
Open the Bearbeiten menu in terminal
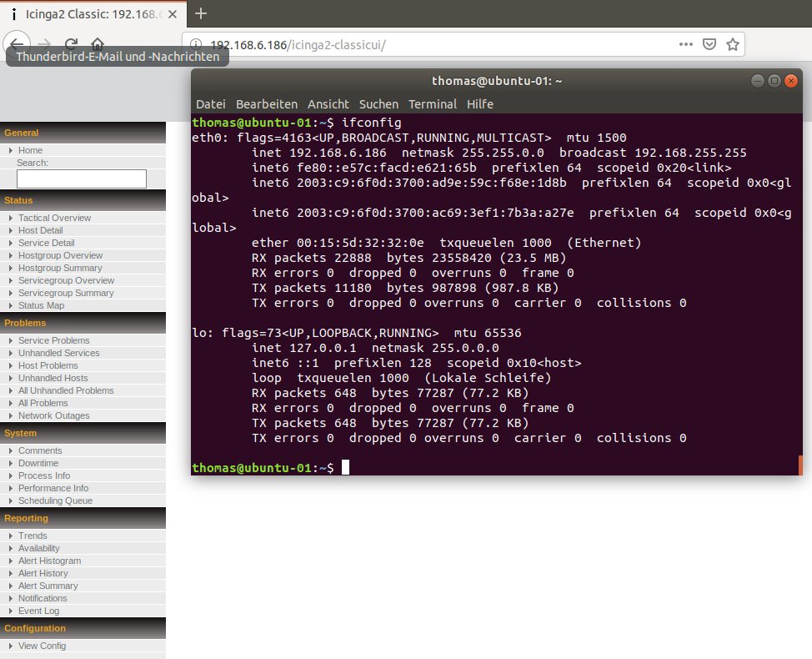(267, 104)
